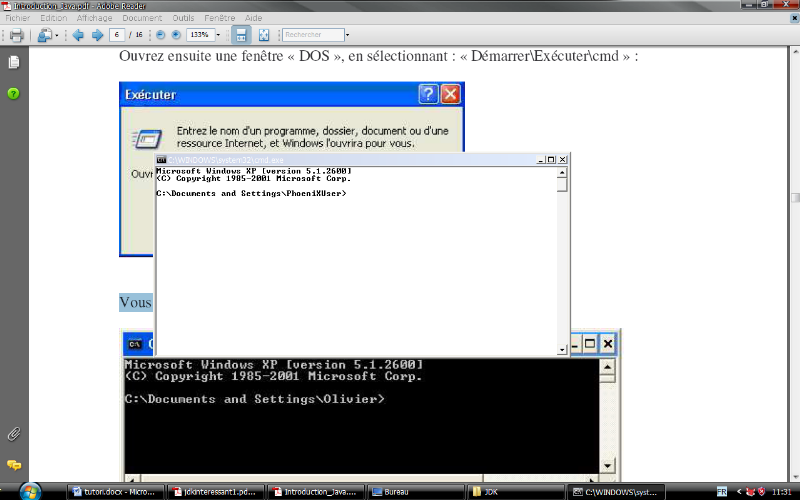Switch to jdkinteressant1.pdf taskbar button
The image size is (800, 500).
(215, 492)
